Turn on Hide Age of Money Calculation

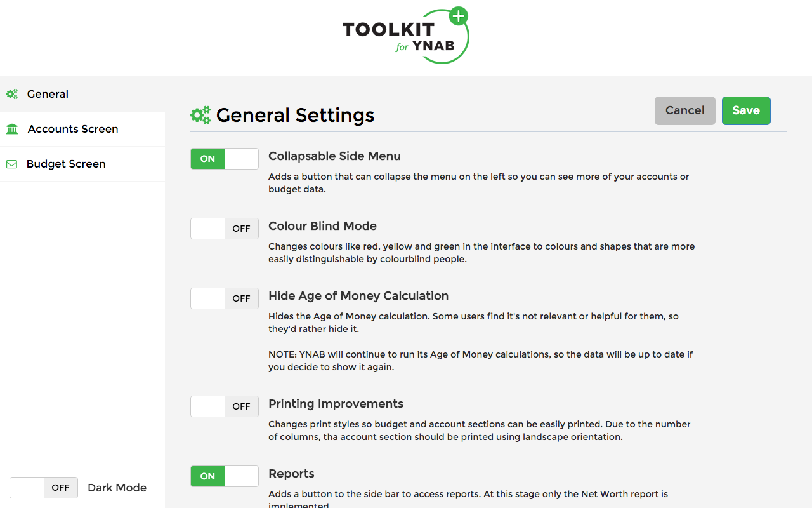(224, 298)
